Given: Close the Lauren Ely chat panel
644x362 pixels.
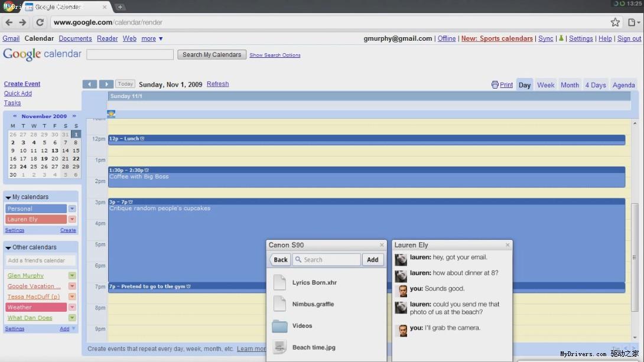Looking at the screenshot, I should [508, 245].
